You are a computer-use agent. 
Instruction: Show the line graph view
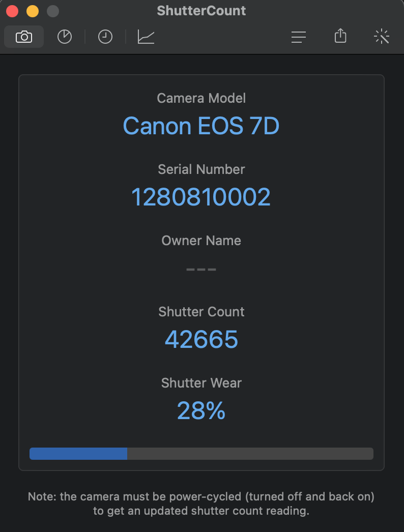point(146,37)
